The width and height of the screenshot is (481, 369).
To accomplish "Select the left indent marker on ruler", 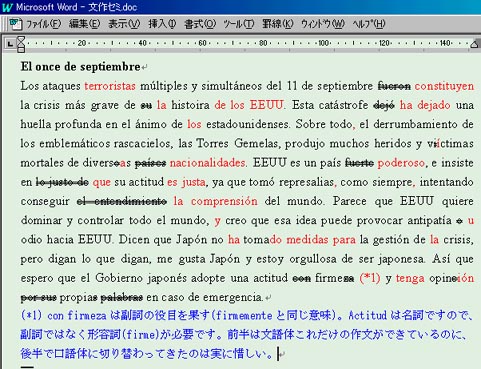I will point(21,44).
